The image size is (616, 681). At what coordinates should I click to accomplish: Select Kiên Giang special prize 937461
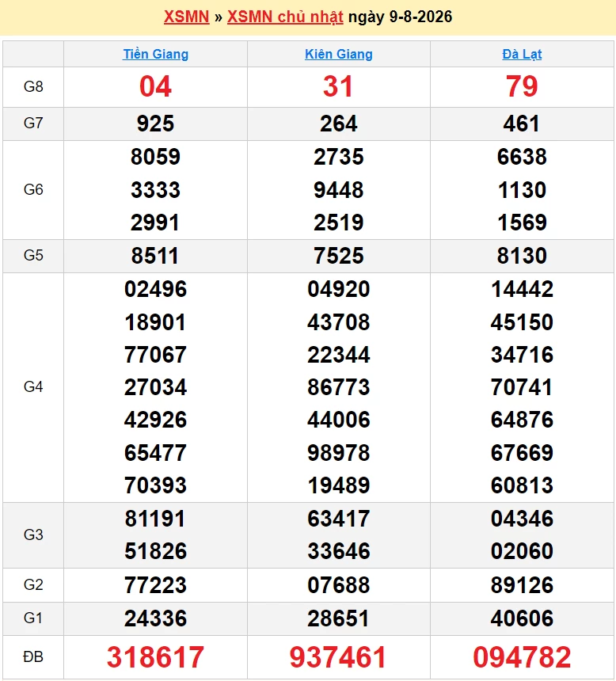(338, 657)
